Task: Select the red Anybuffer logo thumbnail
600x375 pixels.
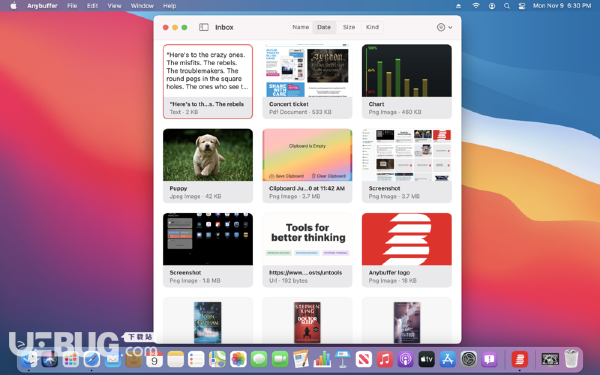Action: tap(407, 239)
